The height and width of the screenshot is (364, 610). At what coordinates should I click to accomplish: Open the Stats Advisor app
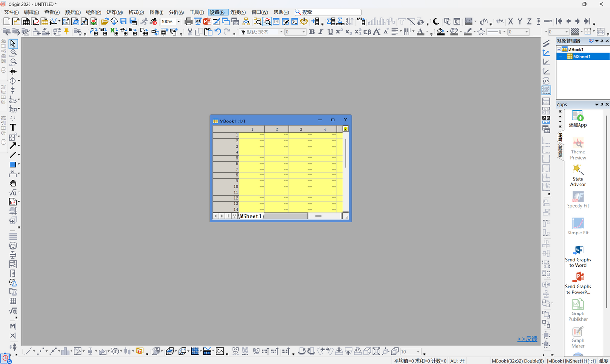pos(578,175)
